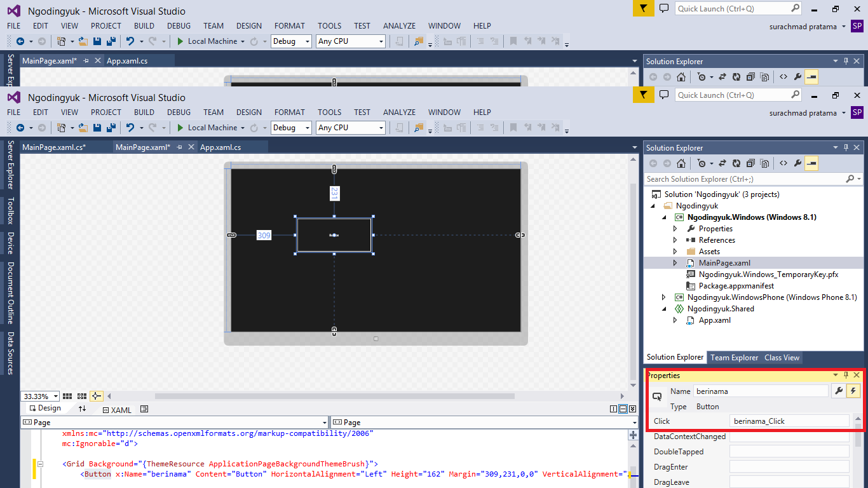This screenshot has width=868, height=488.
Task: Select Package.appxmanifest in Solution Explorer
Action: tap(736, 286)
